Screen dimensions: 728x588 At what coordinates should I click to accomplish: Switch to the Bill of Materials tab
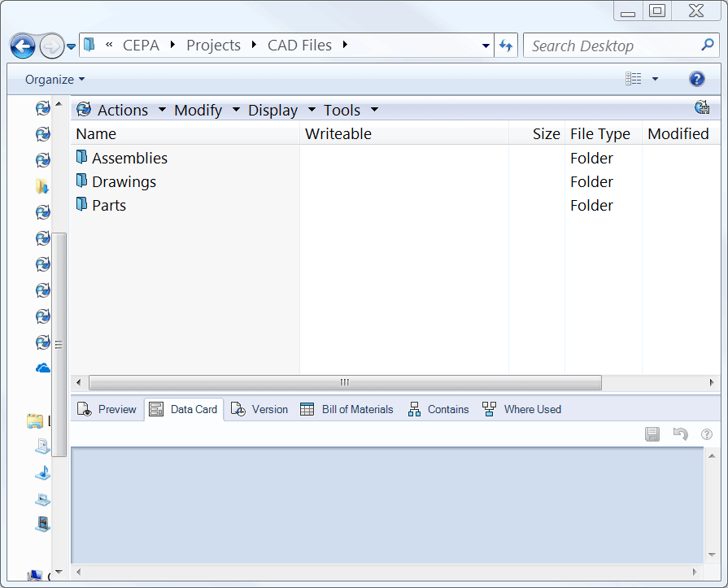point(347,409)
